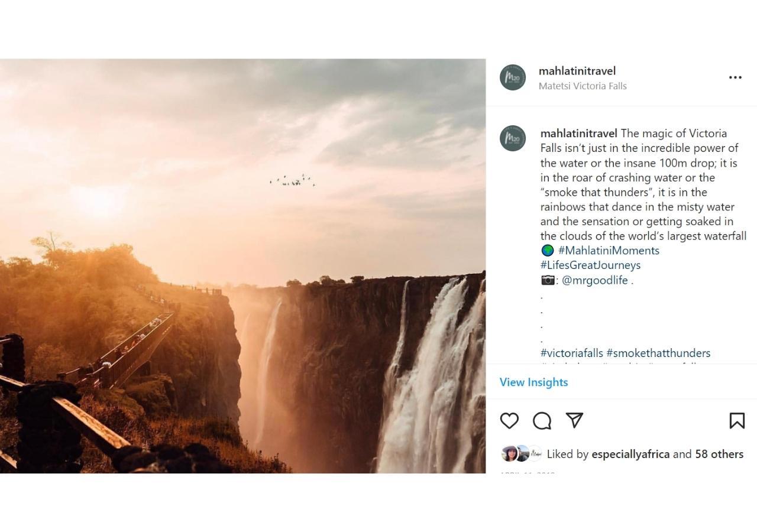The image size is (757, 532).
Task: Open especiallyafrica profile from likes
Action: (630, 454)
